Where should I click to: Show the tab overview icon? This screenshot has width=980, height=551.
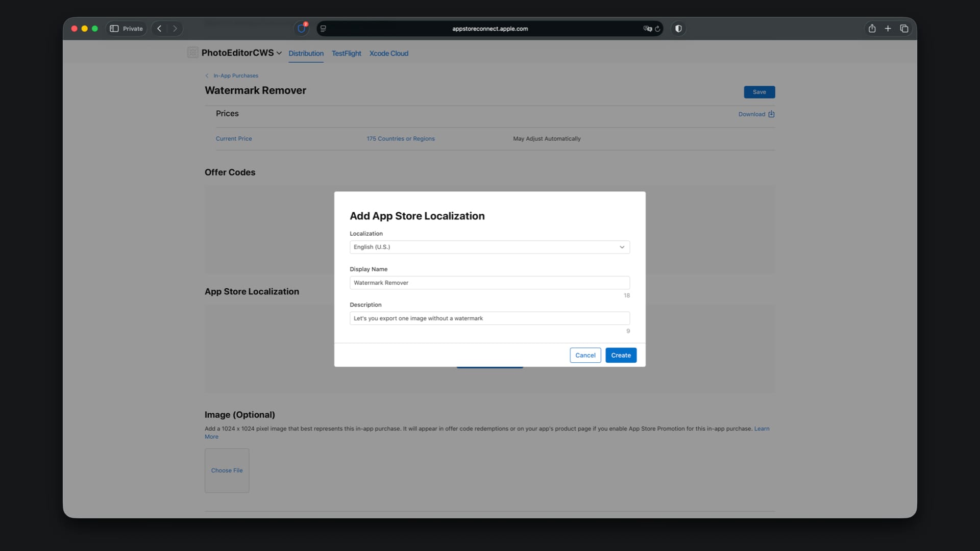[904, 29]
